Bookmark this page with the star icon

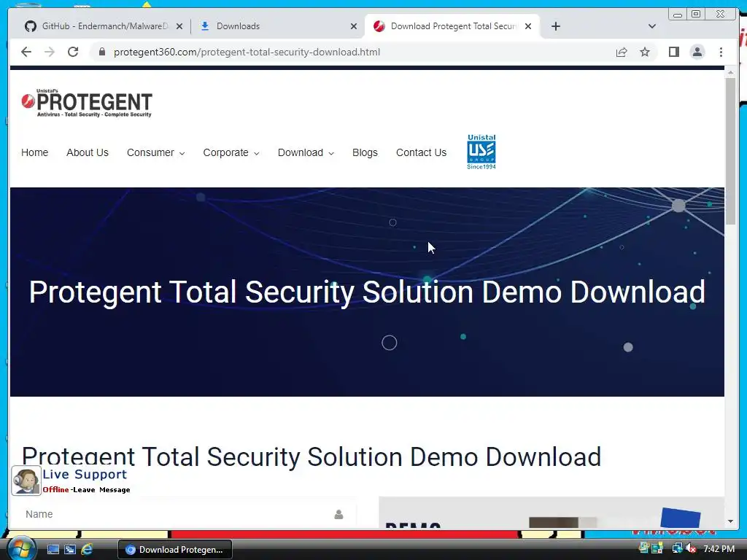pyautogui.click(x=645, y=52)
